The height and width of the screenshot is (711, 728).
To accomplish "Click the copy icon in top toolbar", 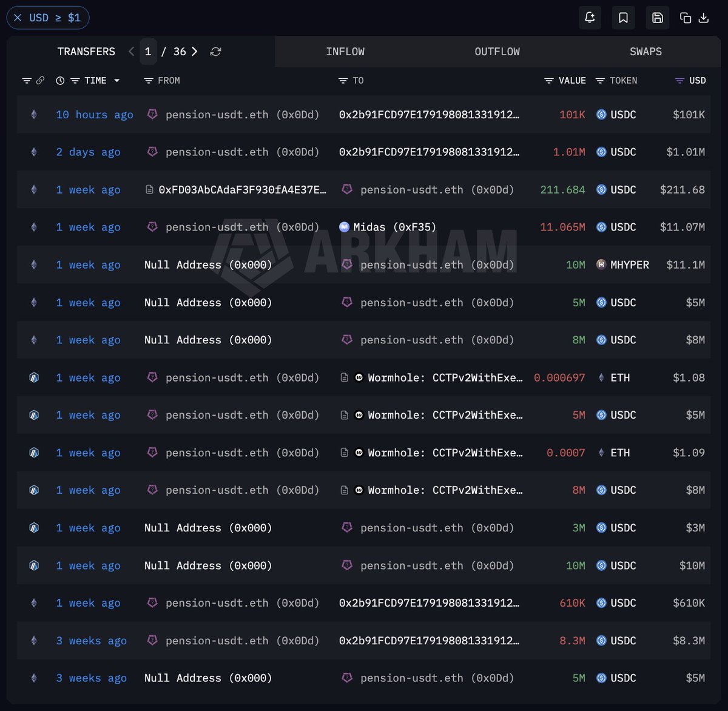I will coord(686,18).
